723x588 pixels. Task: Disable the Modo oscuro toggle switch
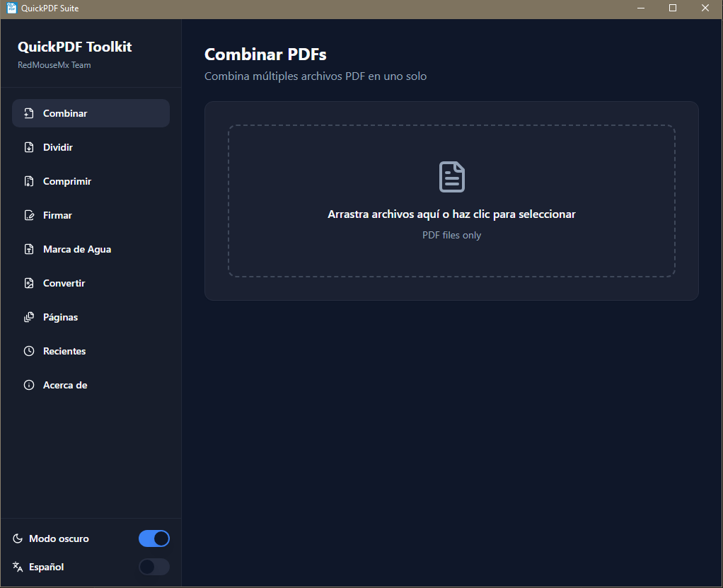(154, 538)
